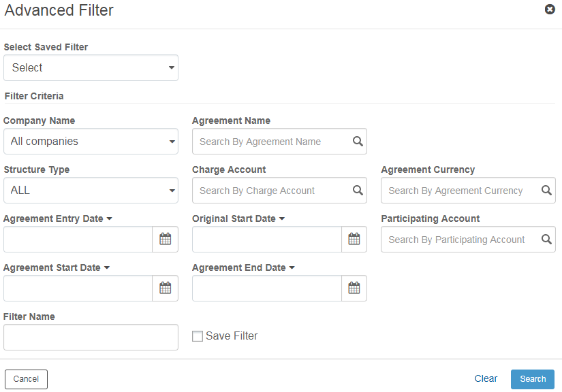Open the calendar picker for Agreement Start Date
The image size is (562, 392).
(x=165, y=288)
